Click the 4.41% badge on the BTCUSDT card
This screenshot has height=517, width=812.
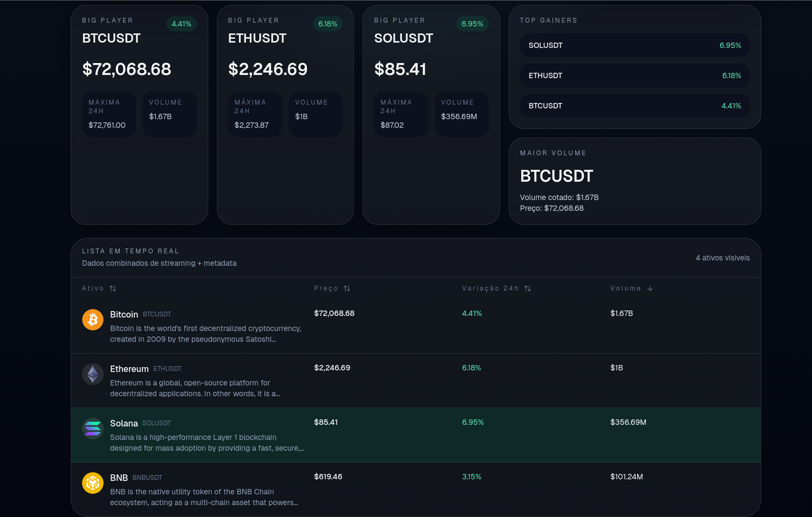pos(181,24)
